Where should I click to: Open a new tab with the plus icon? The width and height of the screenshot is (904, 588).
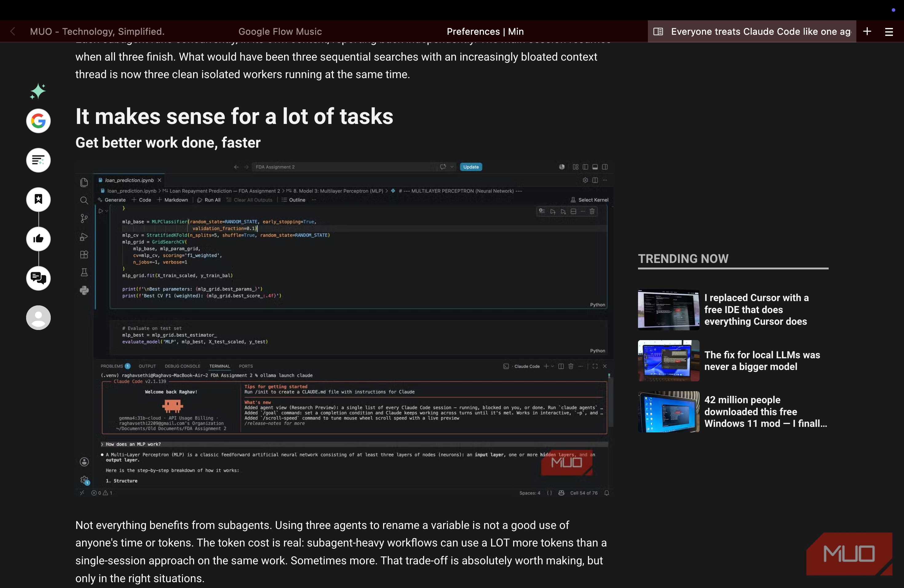867,32
